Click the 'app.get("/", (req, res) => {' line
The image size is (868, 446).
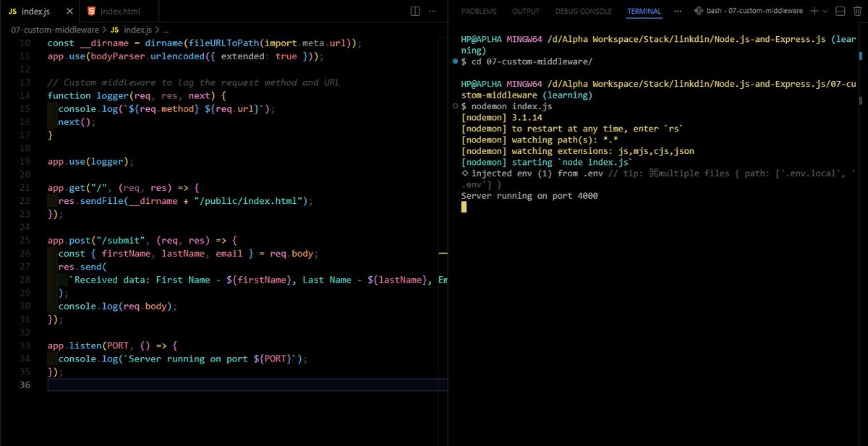(123, 187)
